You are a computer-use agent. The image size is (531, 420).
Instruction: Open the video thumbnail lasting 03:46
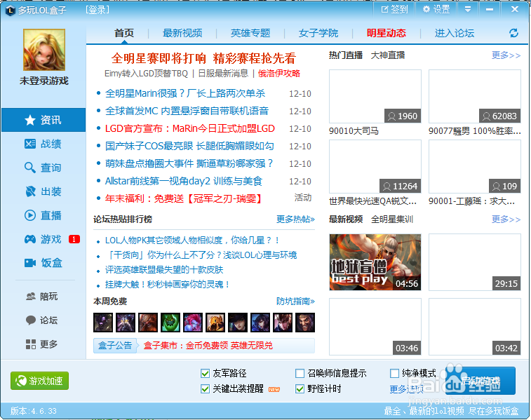(x=375, y=327)
